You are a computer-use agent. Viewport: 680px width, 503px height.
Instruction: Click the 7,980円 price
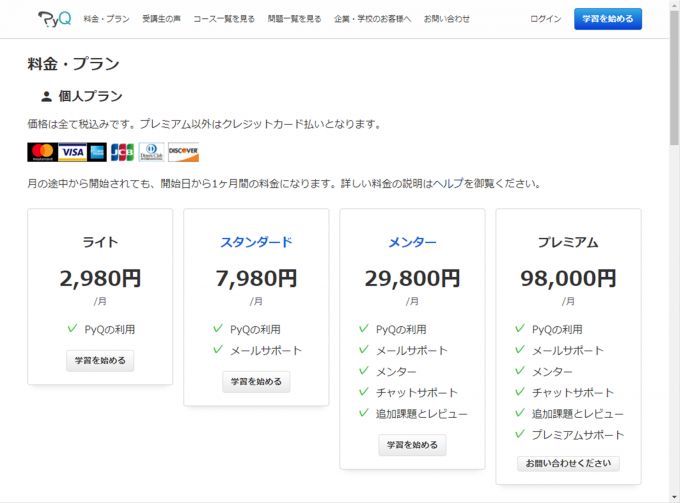pyautogui.click(x=256, y=278)
